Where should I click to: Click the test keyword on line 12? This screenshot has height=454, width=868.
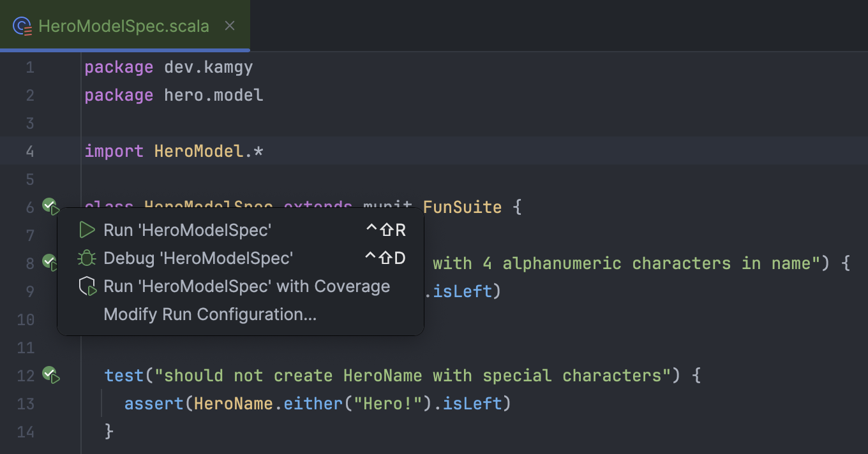click(x=124, y=376)
